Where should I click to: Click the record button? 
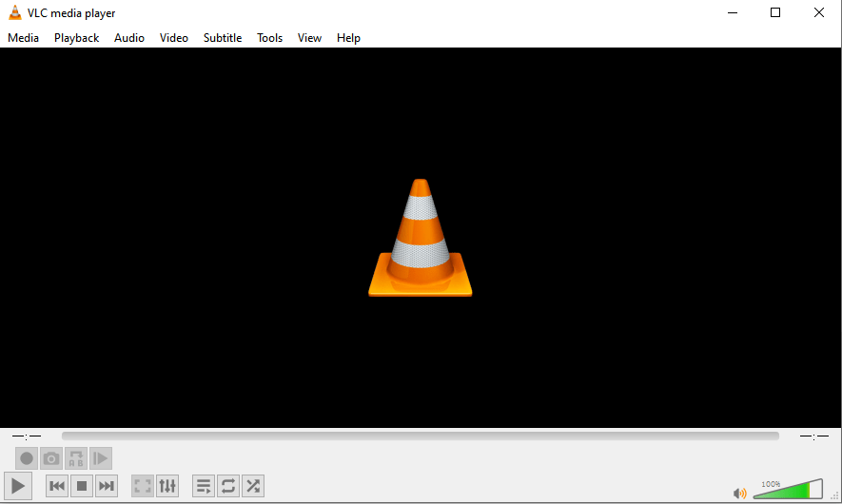27,458
